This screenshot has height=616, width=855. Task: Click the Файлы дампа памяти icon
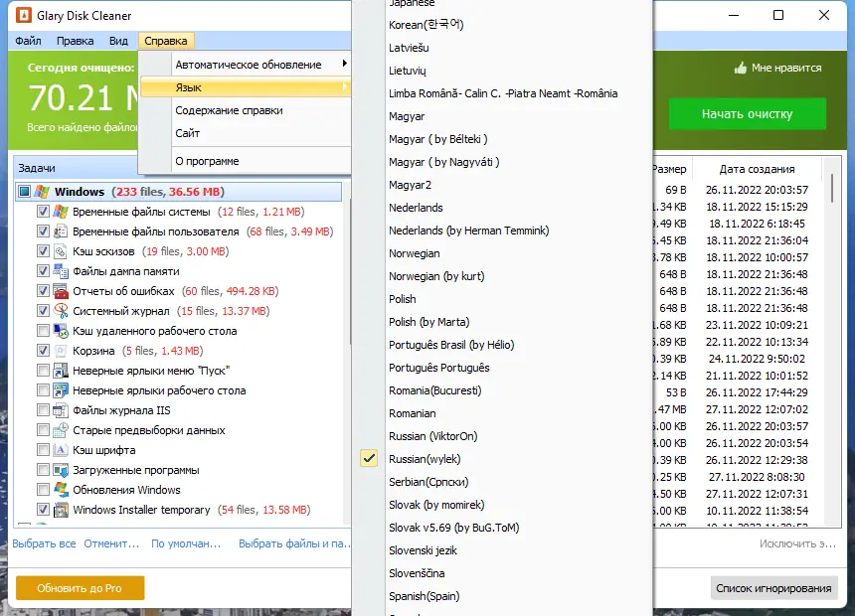pyautogui.click(x=61, y=271)
